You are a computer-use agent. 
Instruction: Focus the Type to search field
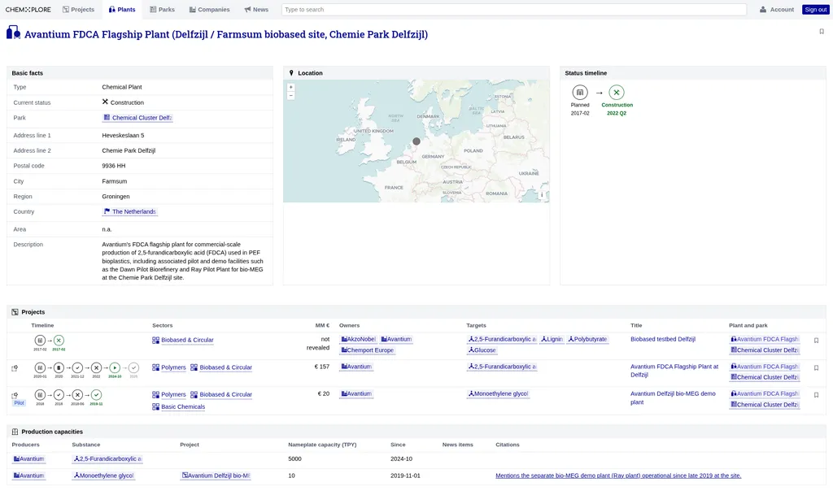513,10
